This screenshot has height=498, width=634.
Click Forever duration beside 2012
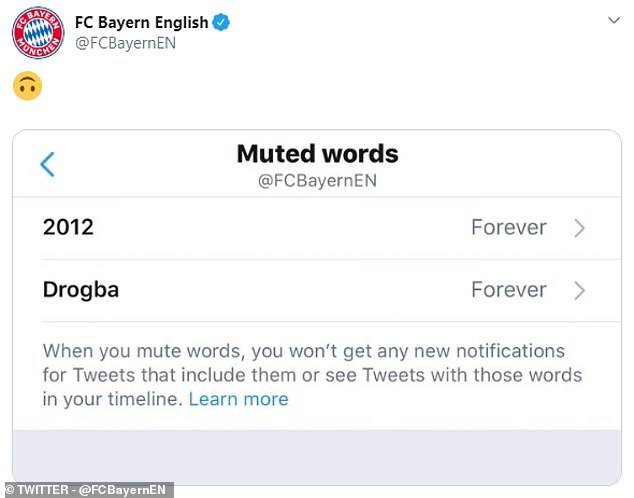(509, 227)
